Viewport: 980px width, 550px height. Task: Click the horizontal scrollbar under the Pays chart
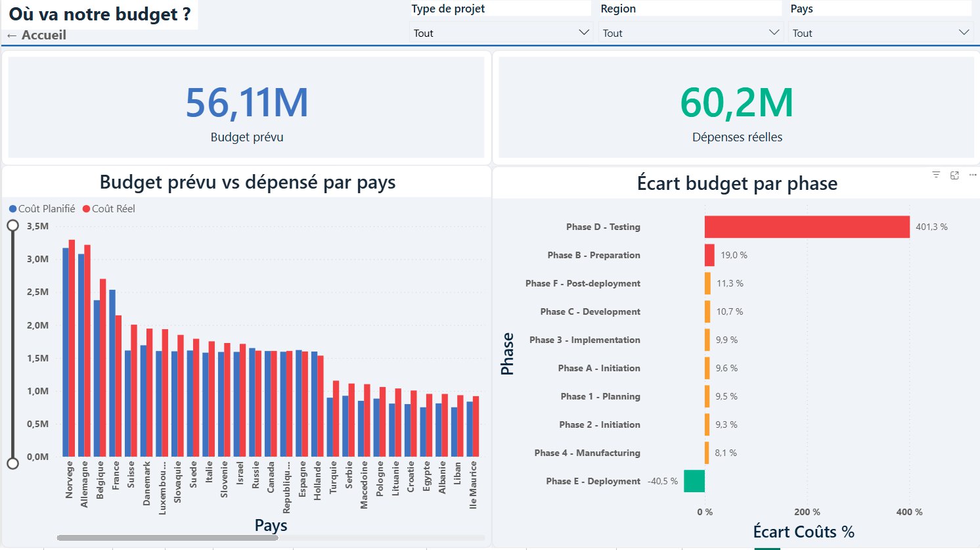click(x=167, y=538)
